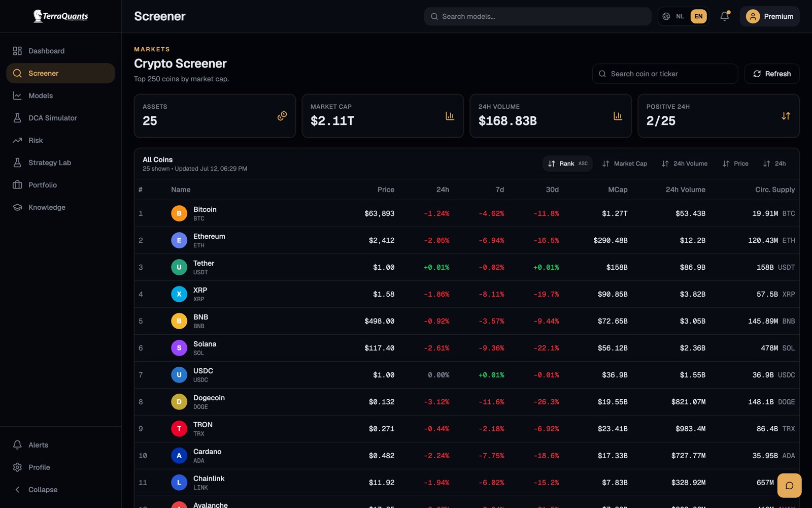The image size is (812, 508).
Task: Focus the Search models field
Action: point(537,16)
